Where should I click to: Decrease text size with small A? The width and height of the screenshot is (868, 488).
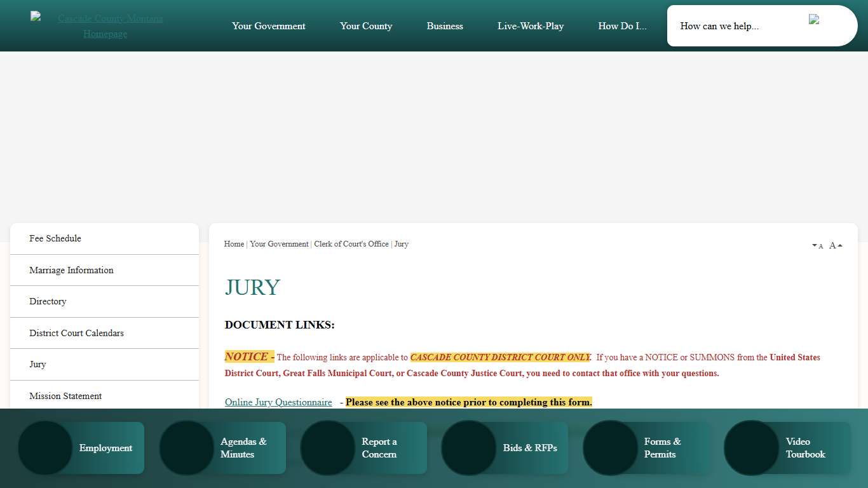pyautogui.click(x=818, y=246)
